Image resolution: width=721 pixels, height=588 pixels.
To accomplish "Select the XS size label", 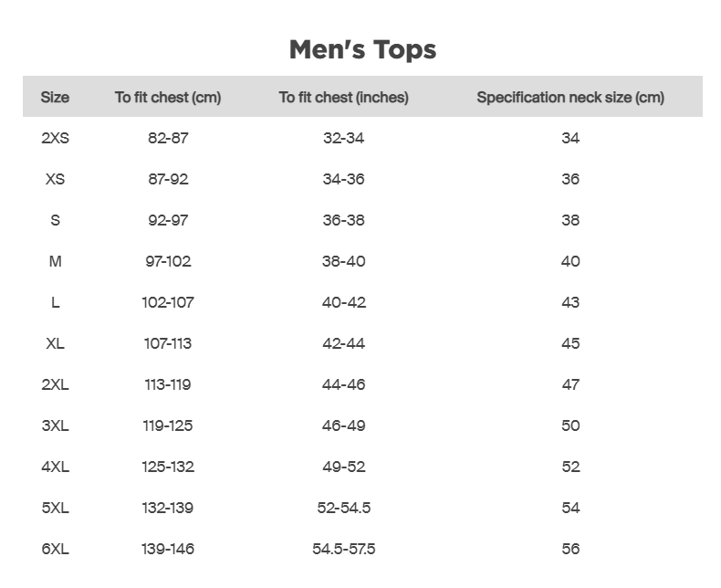I will [55, 179].
